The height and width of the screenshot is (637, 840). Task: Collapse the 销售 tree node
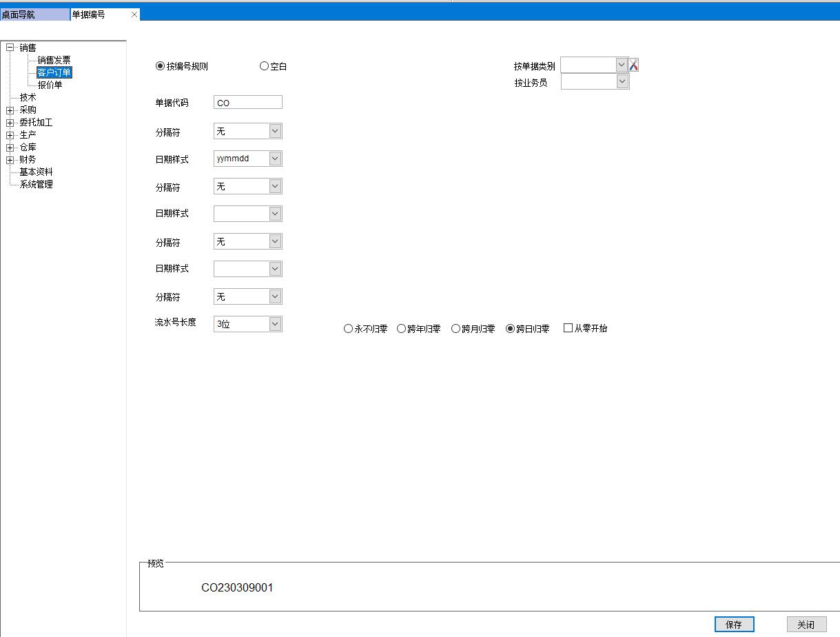[x=10, y=48]
